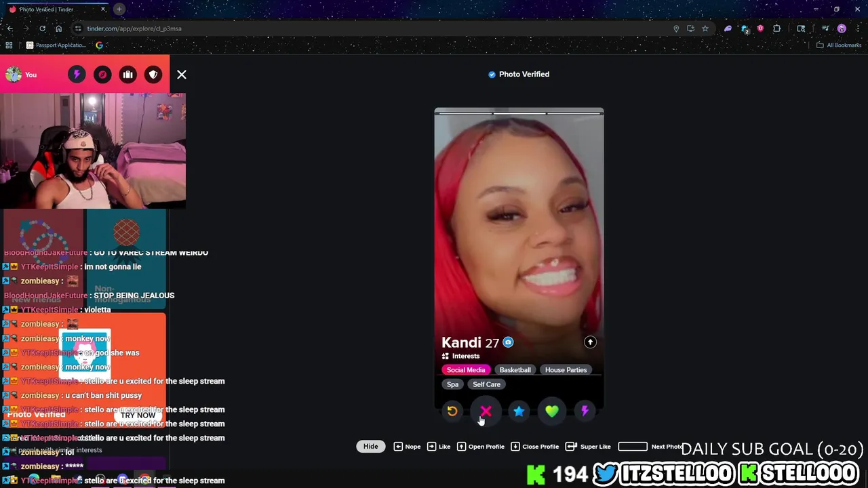Open site information controls in the address bar

coord(78,28)
